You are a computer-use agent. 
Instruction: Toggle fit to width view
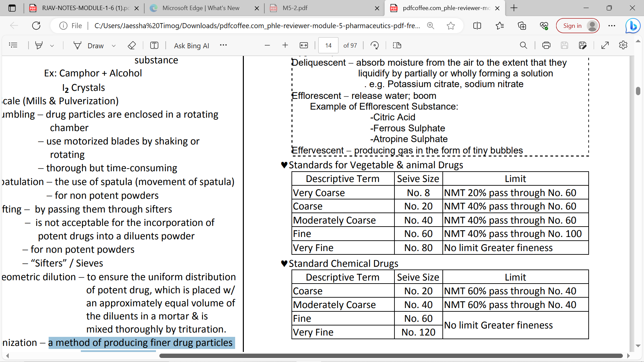pos(304,45)
